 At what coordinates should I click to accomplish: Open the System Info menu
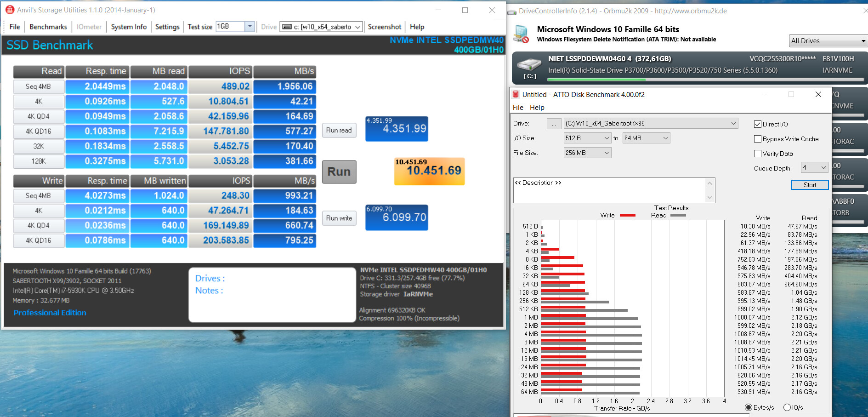click(x=129, y=27)
